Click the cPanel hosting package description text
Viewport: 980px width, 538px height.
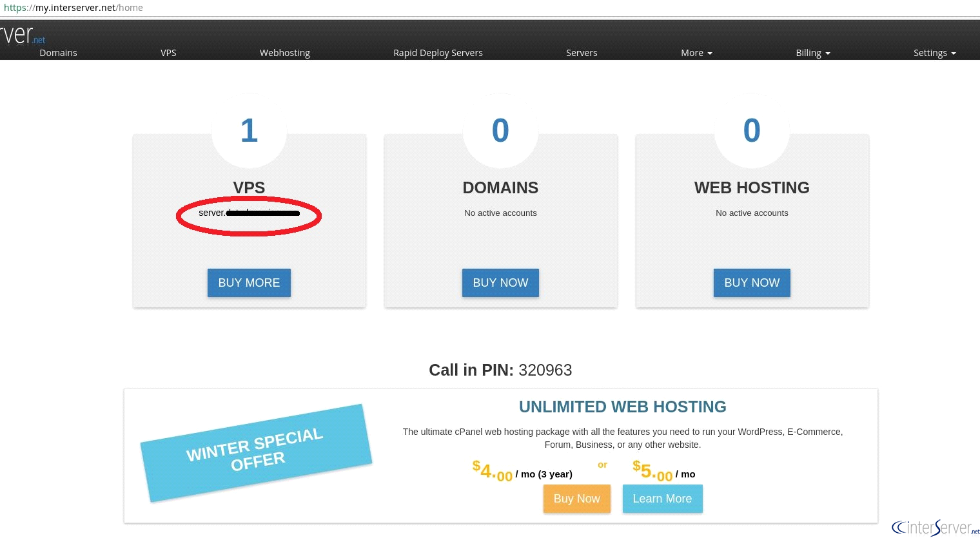[x=623, y=438]
